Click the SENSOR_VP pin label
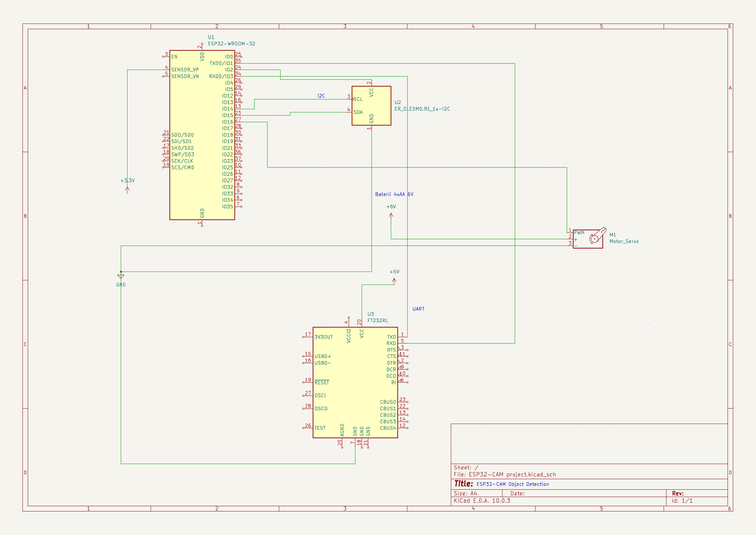 pos(185,70)
